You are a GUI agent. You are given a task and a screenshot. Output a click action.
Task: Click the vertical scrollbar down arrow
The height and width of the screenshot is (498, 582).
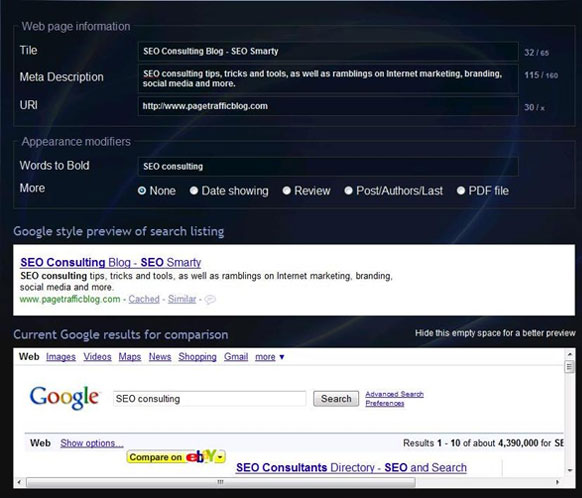(570, 471)
